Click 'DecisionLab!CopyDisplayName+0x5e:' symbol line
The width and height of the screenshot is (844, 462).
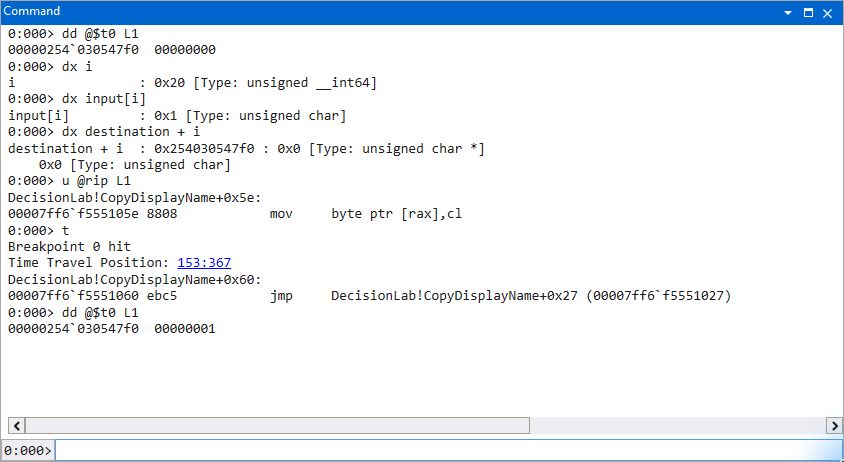pos(135,198)
